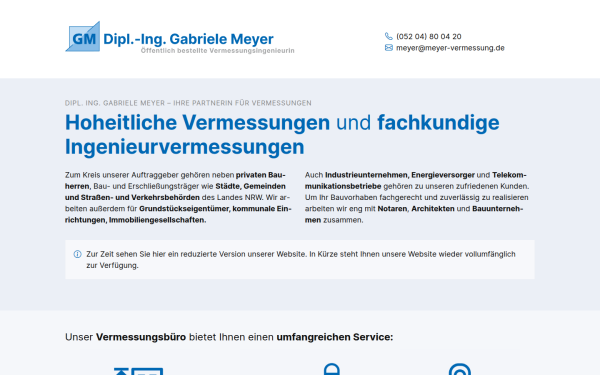The height and width of the screenshot is (375, 600).
Task: Click the bold word "Notaren"
Action: (393, 209)
